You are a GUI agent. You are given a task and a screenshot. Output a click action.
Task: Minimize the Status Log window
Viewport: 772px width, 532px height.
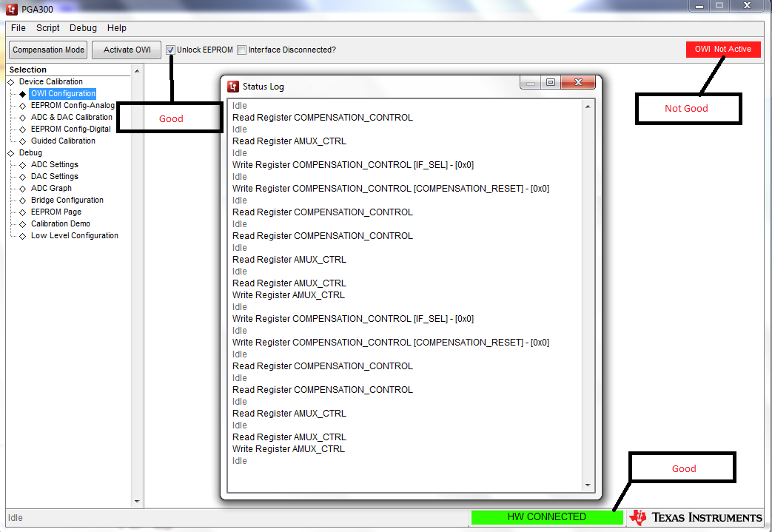pos(530,83)
